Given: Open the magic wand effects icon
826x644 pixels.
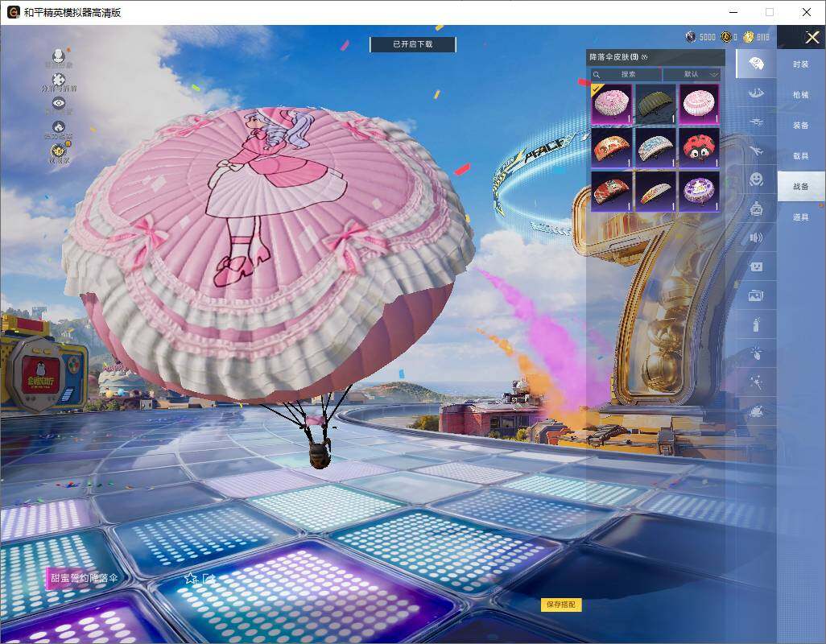Looking at the screenshot, I should click(756, 382).
